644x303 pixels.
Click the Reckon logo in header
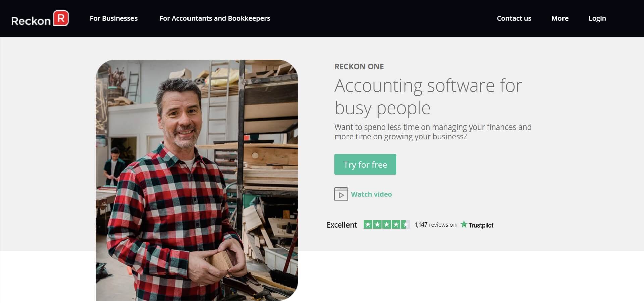tap(40, 18)
